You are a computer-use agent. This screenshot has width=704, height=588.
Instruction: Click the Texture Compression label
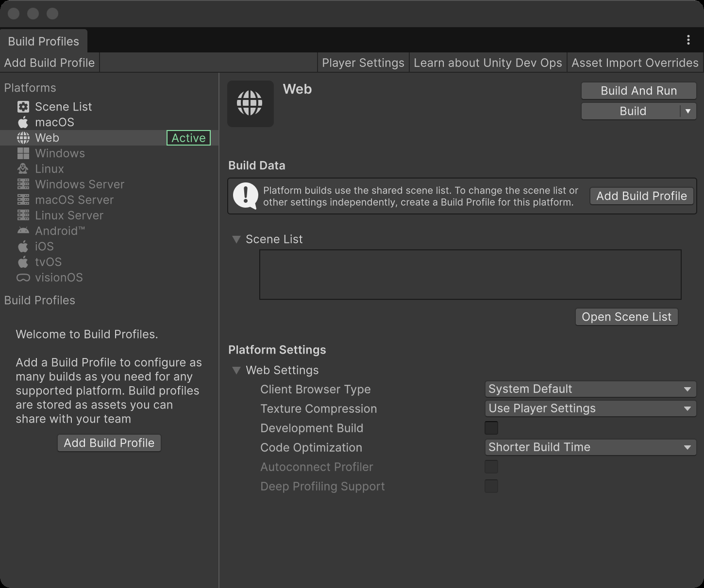click(318, 409)
